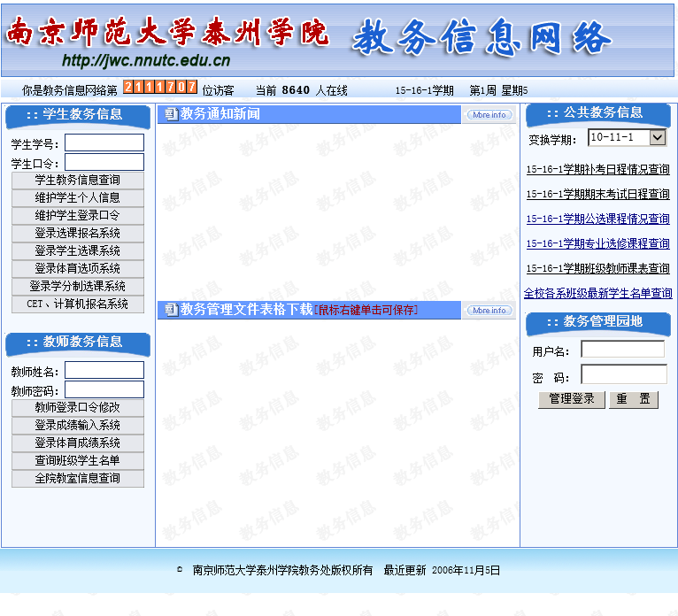Focus the 学生口令 password field

(104, 162)
